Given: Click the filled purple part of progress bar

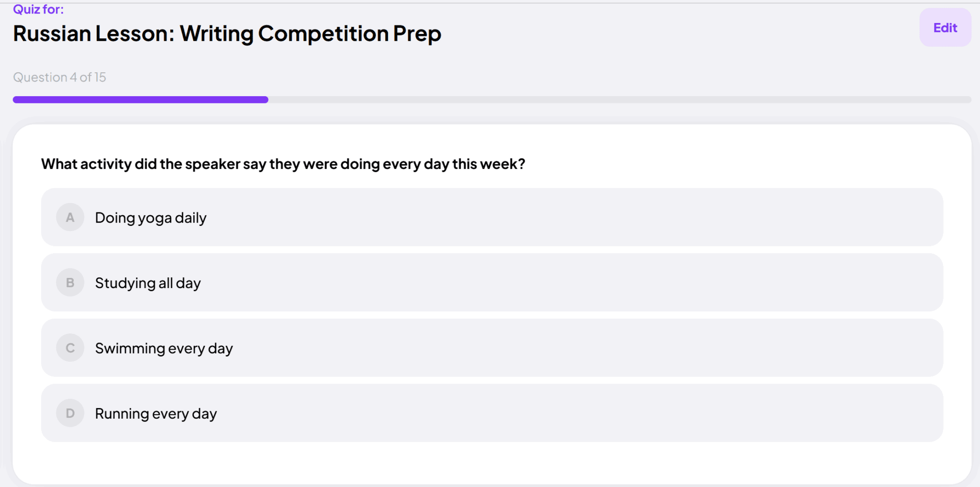Looking at the screenshot, I should pyautogui.click(x=140, y=100).
